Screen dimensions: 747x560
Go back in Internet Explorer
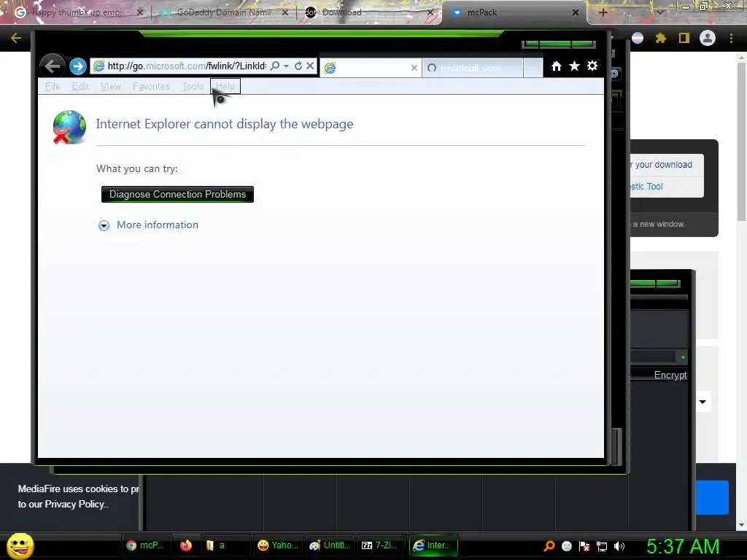point(53,66)
